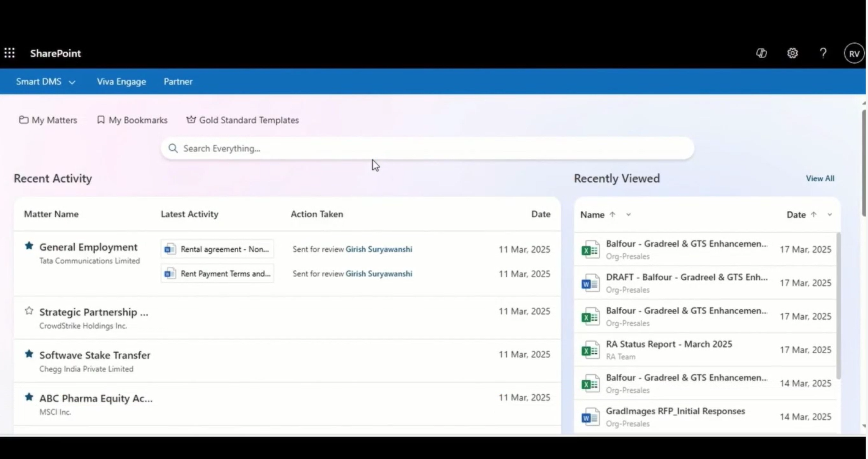Click the Date header in Recent Activity

pos(541,214)
